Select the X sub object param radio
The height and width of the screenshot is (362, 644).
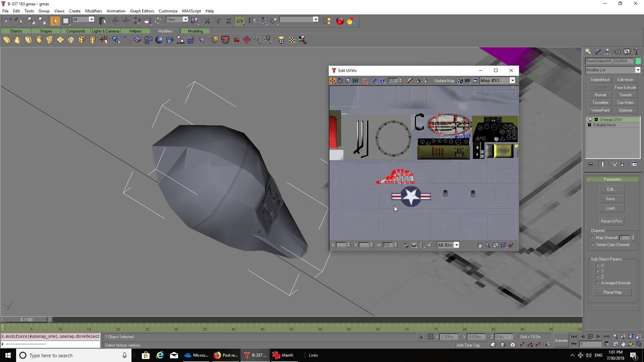pyautogui.click(x=597, y=265)
